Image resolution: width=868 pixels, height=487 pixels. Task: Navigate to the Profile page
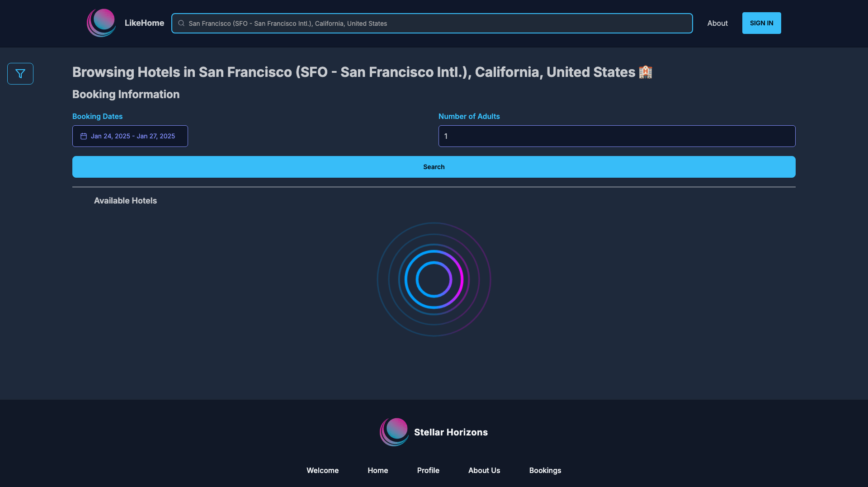tap(428, 470)
